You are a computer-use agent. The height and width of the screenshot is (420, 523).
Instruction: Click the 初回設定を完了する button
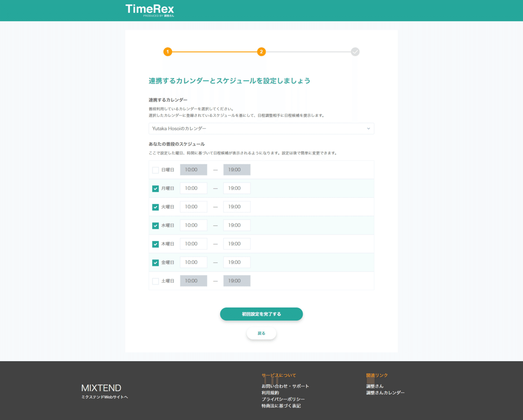coord(261,314)
